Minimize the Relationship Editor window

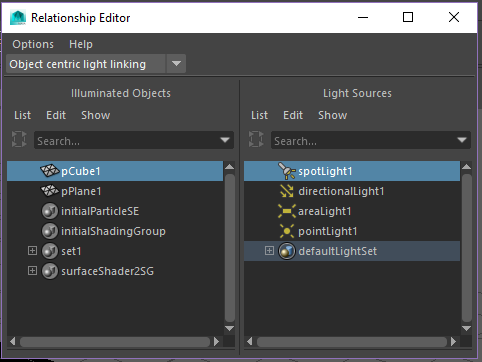pyautogui.click(x=363, y=17)
